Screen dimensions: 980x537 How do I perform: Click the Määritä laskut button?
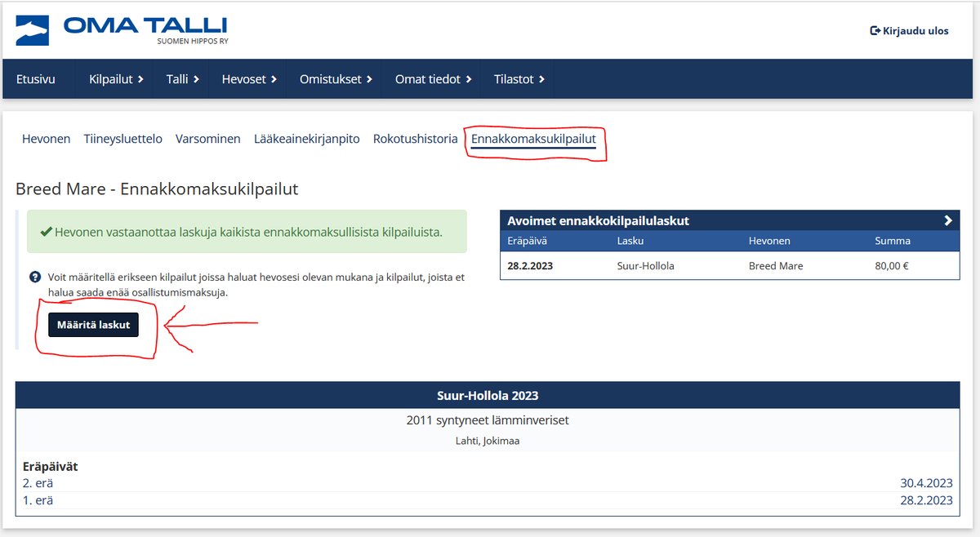click(93, 325)
